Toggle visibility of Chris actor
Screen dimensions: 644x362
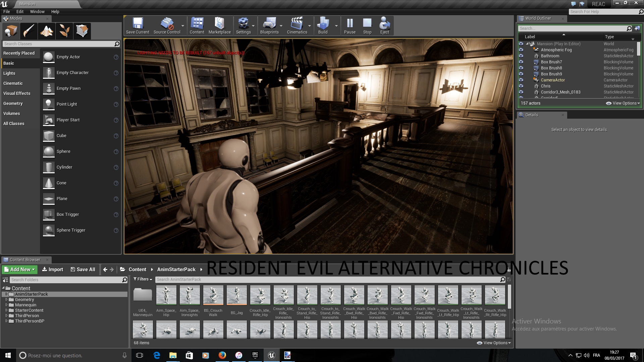point(521,86)
